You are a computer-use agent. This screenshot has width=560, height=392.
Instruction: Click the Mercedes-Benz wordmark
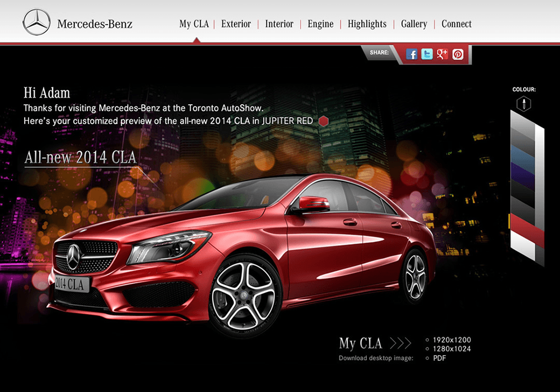[95, 24]
